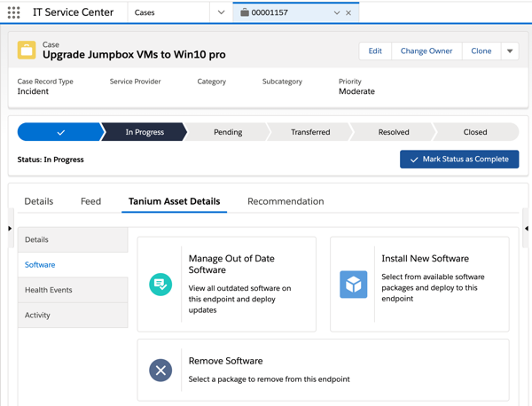Open the Remove Software title
The width and height of the screenshot is (532, 406).
point(225,361)
